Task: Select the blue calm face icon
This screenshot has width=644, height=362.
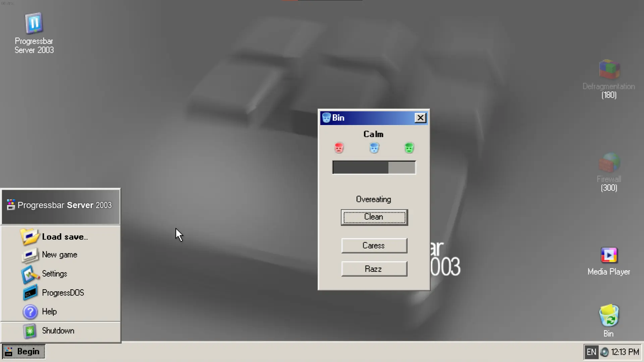Action: [x=374, y=148]
